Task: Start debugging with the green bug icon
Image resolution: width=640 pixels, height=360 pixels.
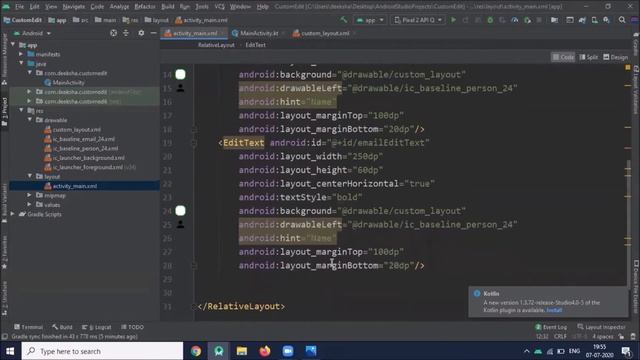Action: pos(490,20)
